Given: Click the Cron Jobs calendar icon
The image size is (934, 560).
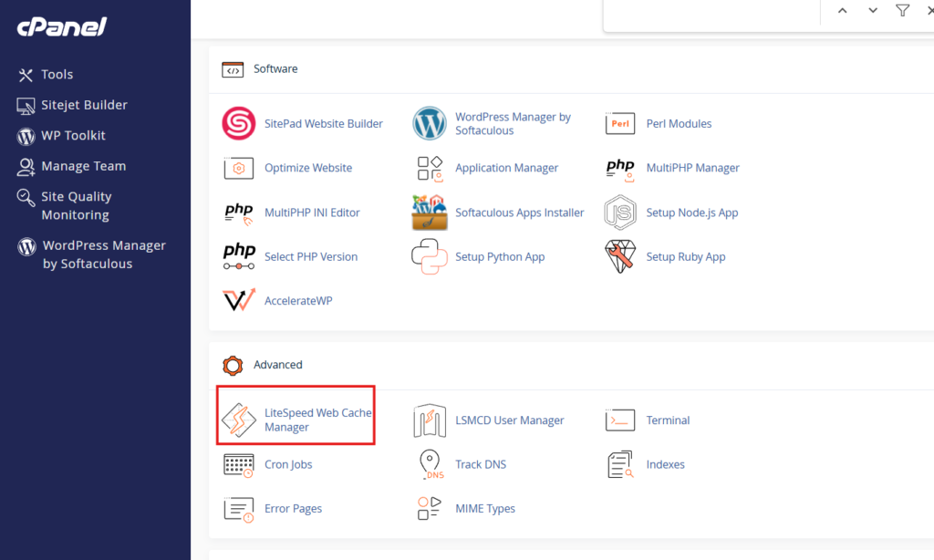Looking at the screenshot, I should [239, 464].
